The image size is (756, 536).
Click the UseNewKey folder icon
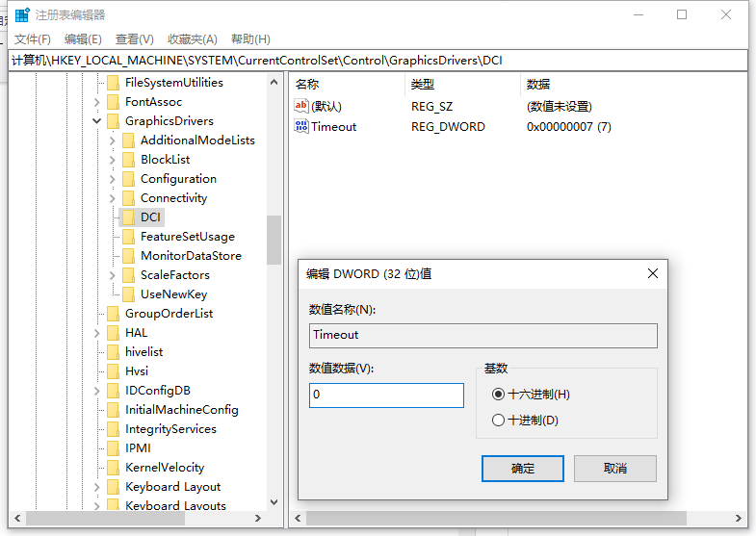[129, 294]
